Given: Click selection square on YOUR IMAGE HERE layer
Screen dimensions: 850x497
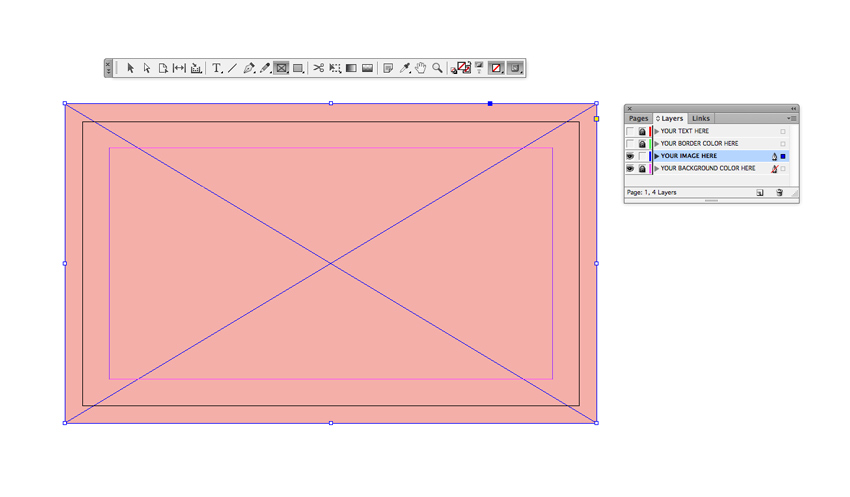Looking at the screenshot, I should [783, 156].
